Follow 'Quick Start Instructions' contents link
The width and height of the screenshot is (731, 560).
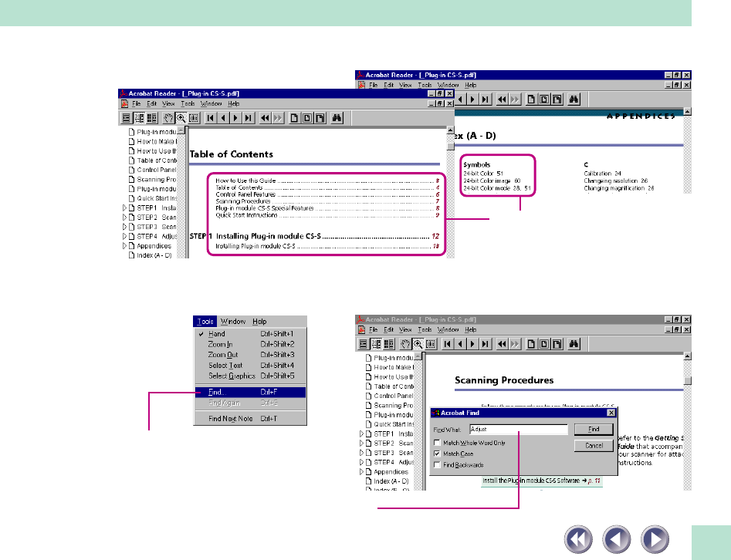pos(327,215)
